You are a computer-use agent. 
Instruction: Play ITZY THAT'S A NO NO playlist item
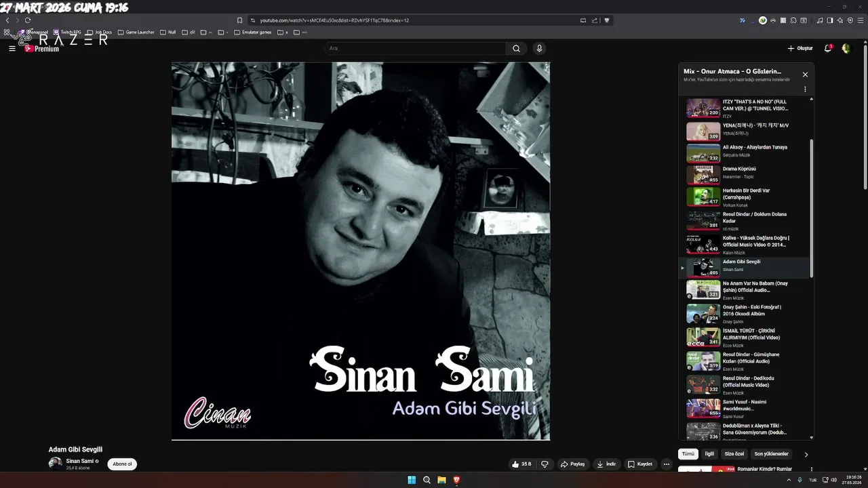[744, 108]
